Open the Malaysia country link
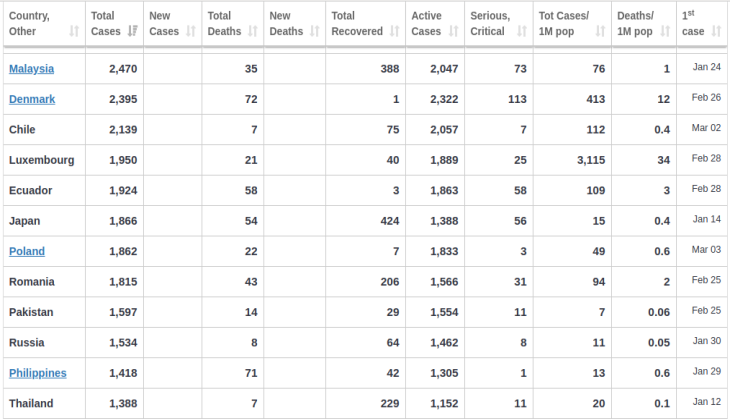 [x=32, y=69]
